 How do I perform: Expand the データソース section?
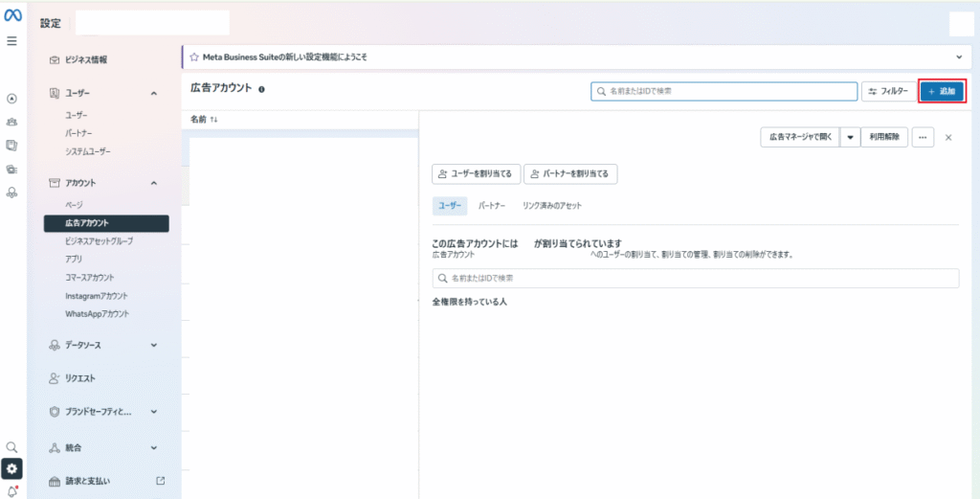click(154, 345)
